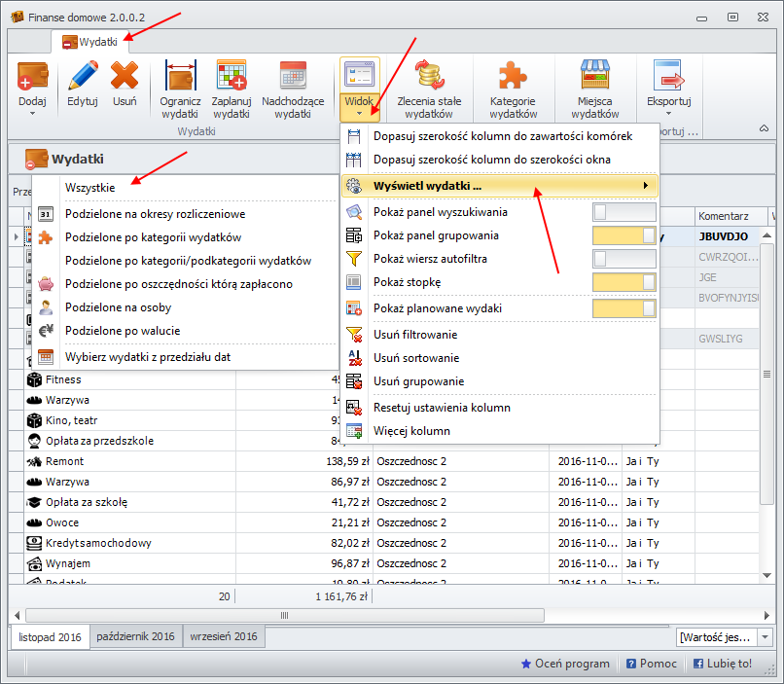Click Oceń program link
This screenshot has height=684, width=784.
tap(565, 664)
